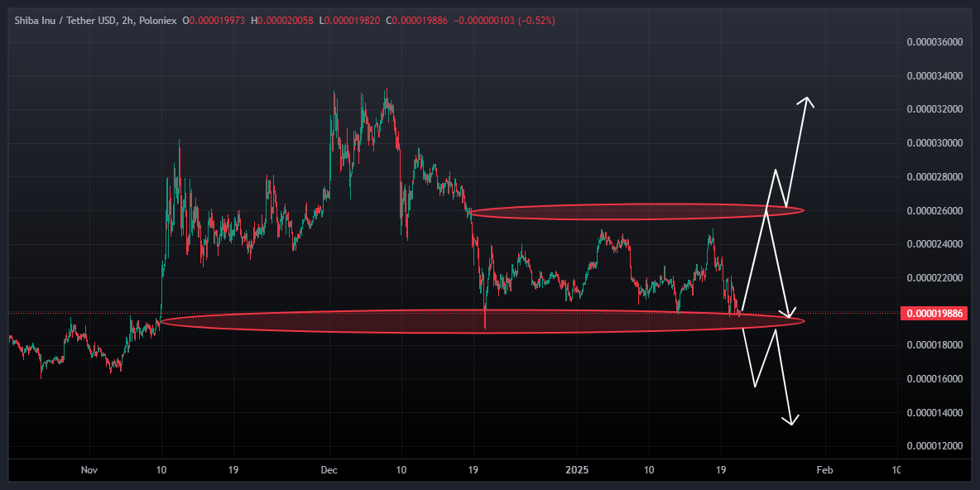
Task: Select the open value 0.000019973
Action: tap(217, 22)
